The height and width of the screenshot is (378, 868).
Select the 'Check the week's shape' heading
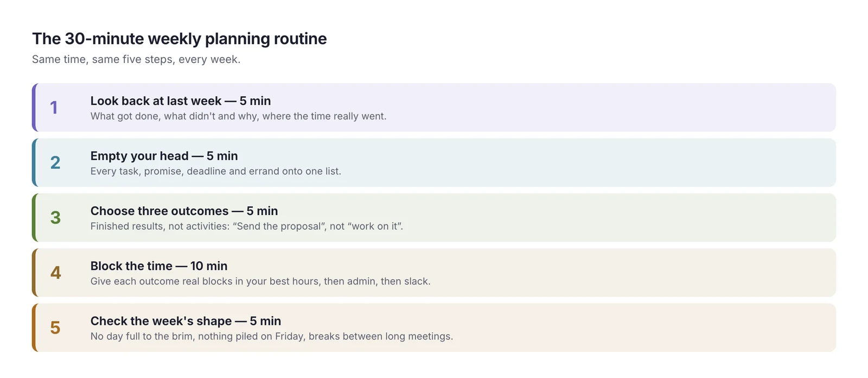[x=186, y=321]
